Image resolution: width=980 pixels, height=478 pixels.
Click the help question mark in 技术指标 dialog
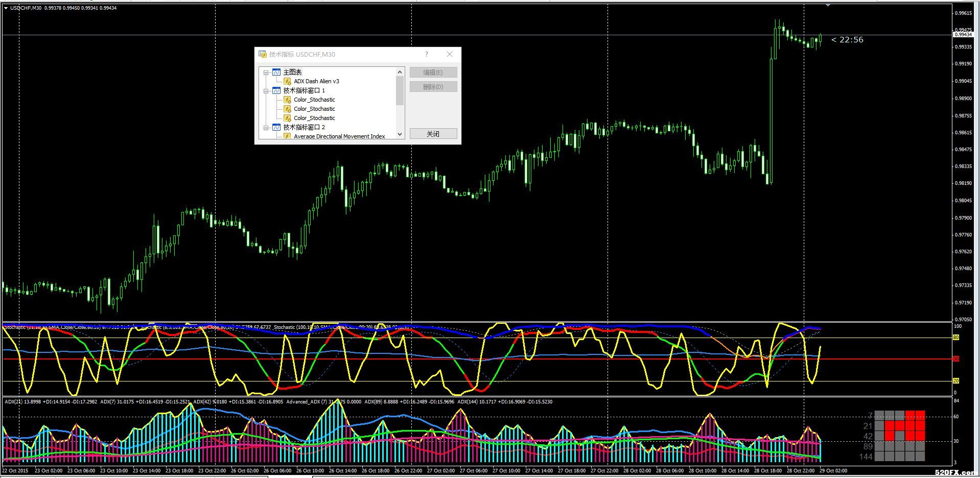click(427, 54)
